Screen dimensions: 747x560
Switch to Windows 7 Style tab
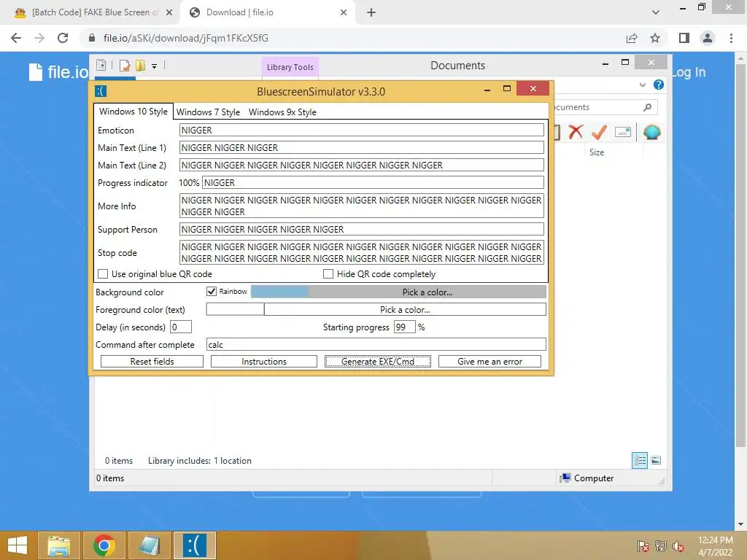[208, 112]
